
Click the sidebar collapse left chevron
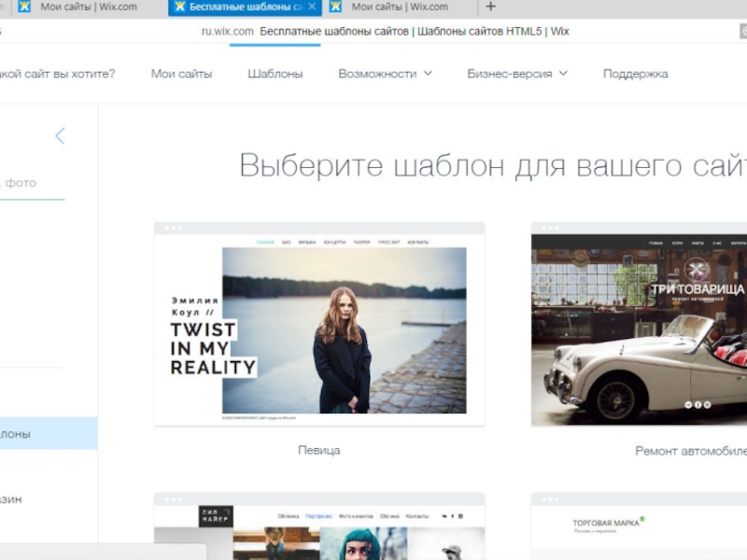60,136
